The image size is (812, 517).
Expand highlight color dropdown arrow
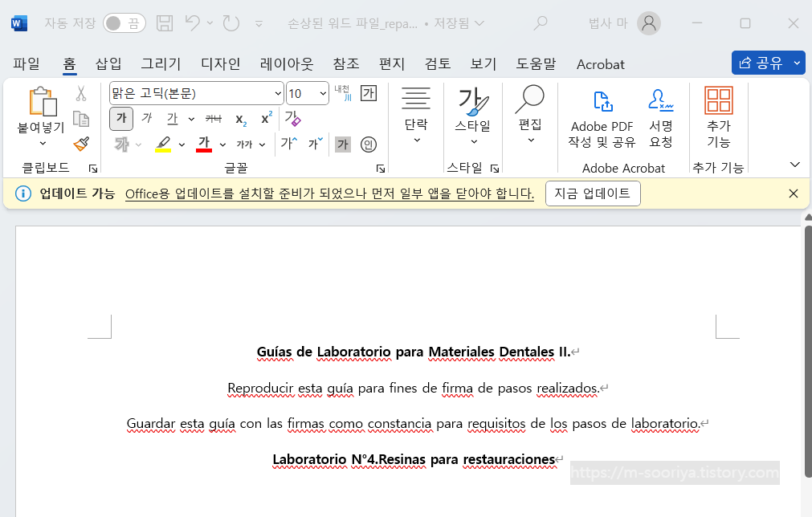(x=182, y=145)
